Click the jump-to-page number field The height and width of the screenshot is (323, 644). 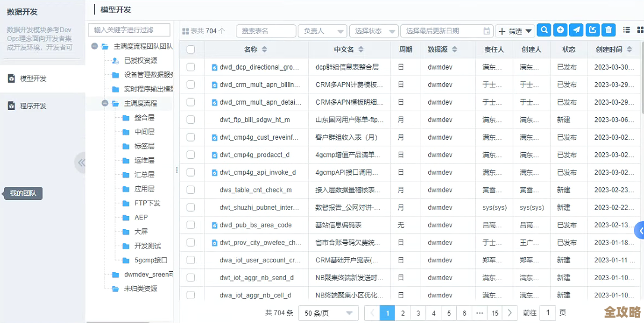click(x=548, y=313)
